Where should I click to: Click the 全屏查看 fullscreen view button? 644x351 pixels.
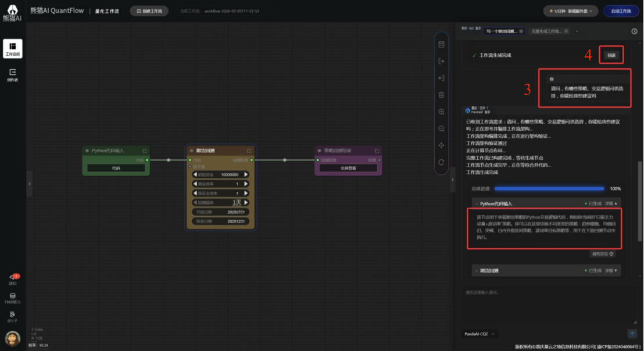(348, 168)
